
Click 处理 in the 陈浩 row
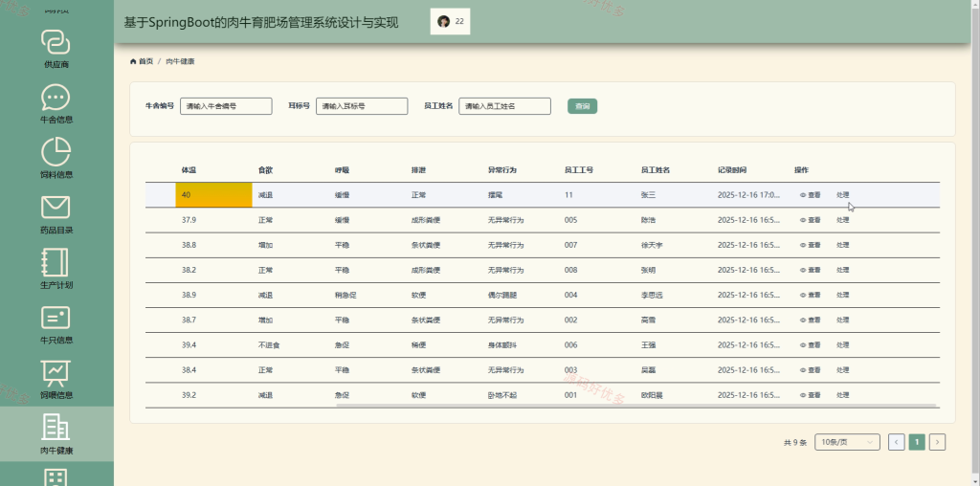coord(842,220)
